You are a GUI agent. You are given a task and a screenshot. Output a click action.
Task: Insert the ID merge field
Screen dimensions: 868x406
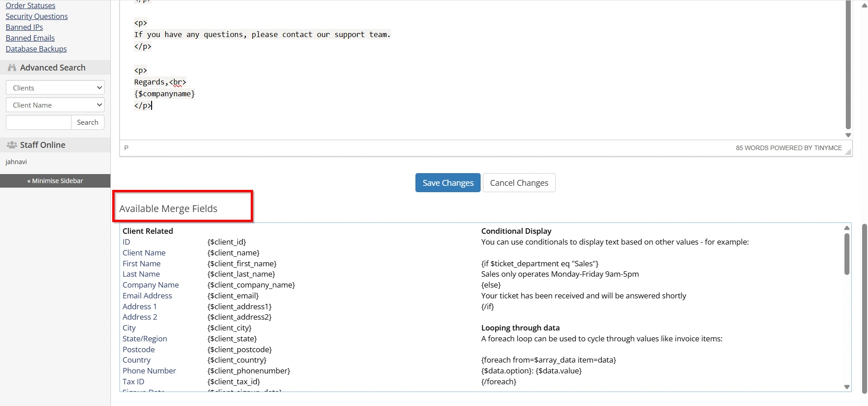point(126,242)
